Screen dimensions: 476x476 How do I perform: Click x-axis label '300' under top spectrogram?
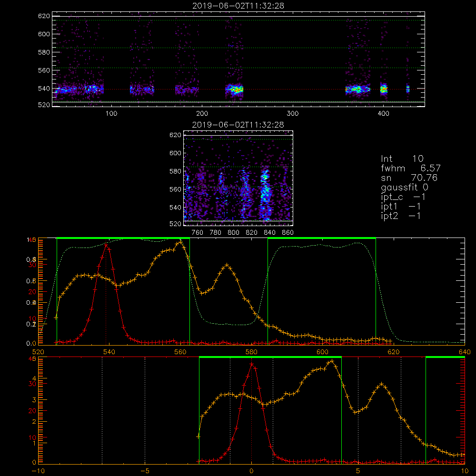point(293,114)
